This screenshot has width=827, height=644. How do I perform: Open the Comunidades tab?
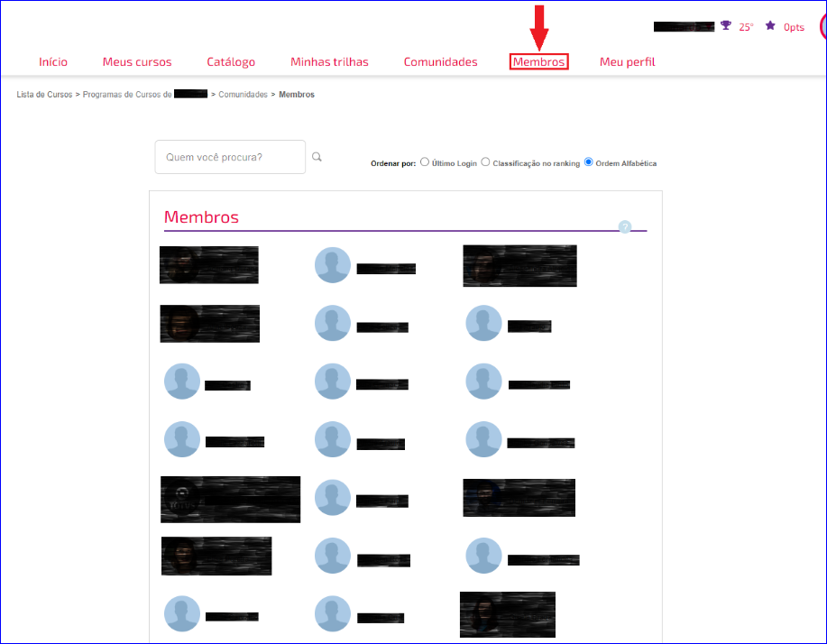(441, 61)
